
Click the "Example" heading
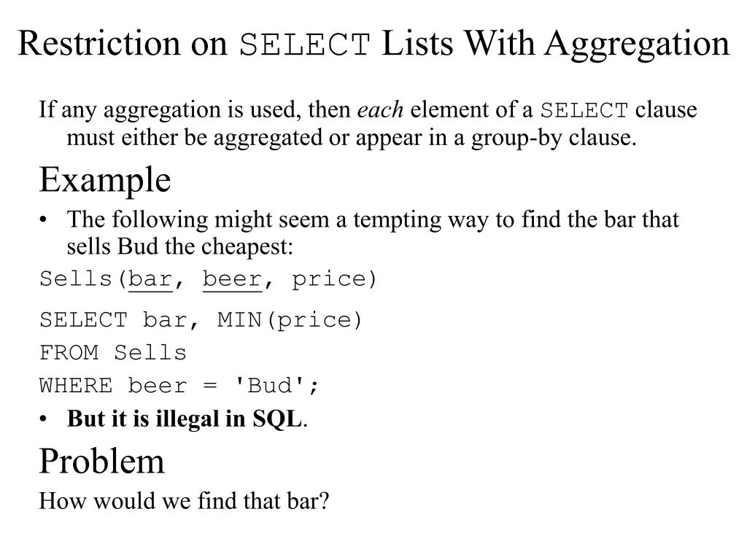(105, 180)
